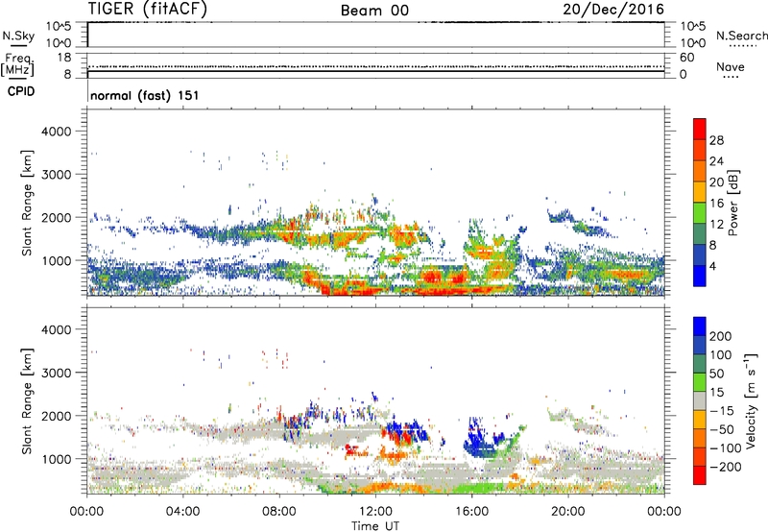
Task: Select the 'Freq. [MHz]' axis label
Action: pyautogui.click(x=17, y=65)
